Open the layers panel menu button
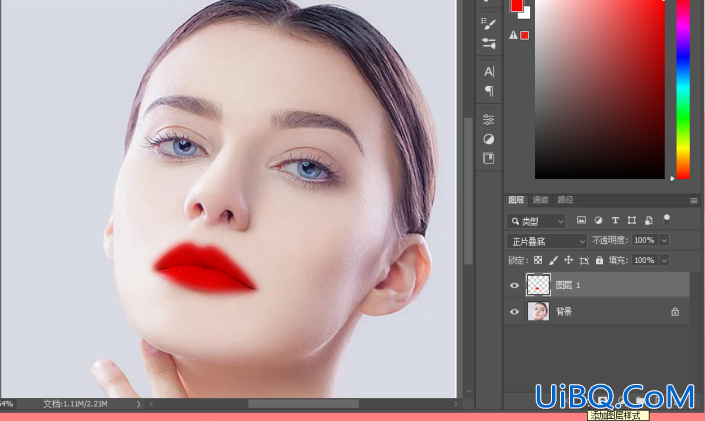Viewport: 705px width, 421px height. (x=694, y=201)
